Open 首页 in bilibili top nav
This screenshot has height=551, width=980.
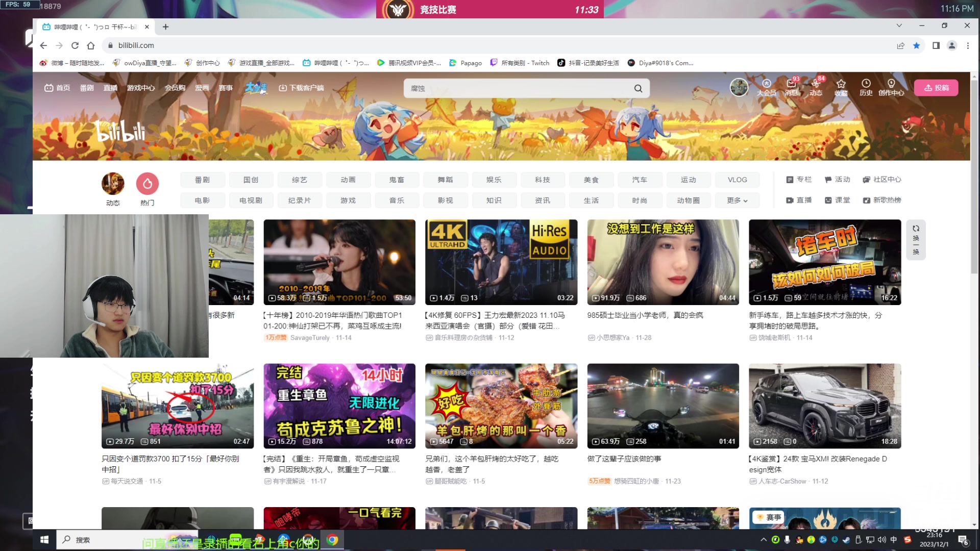[57, 88]
